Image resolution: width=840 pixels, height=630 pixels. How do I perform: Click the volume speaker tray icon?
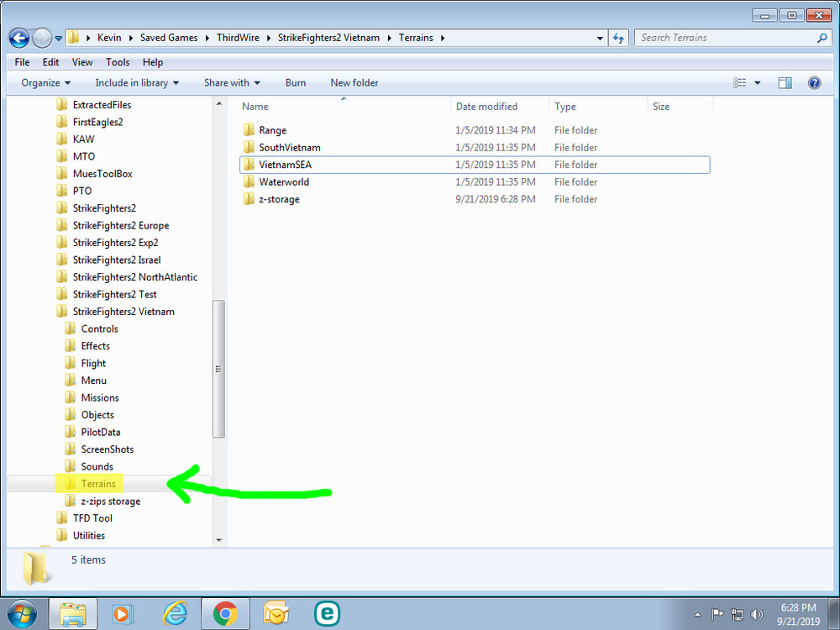point(757,614)
